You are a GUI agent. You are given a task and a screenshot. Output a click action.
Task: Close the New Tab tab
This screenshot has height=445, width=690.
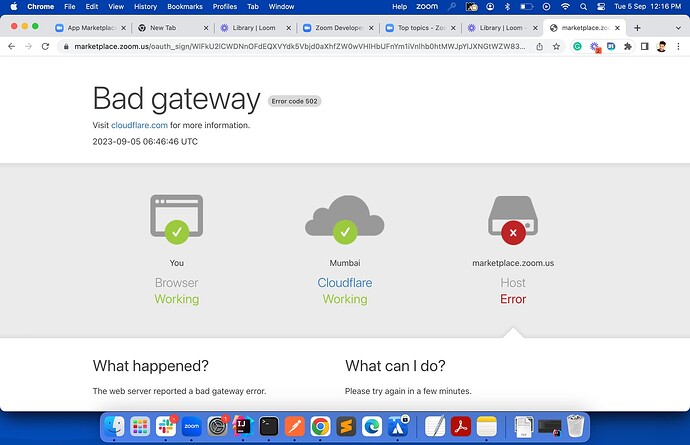click(206, 28)
